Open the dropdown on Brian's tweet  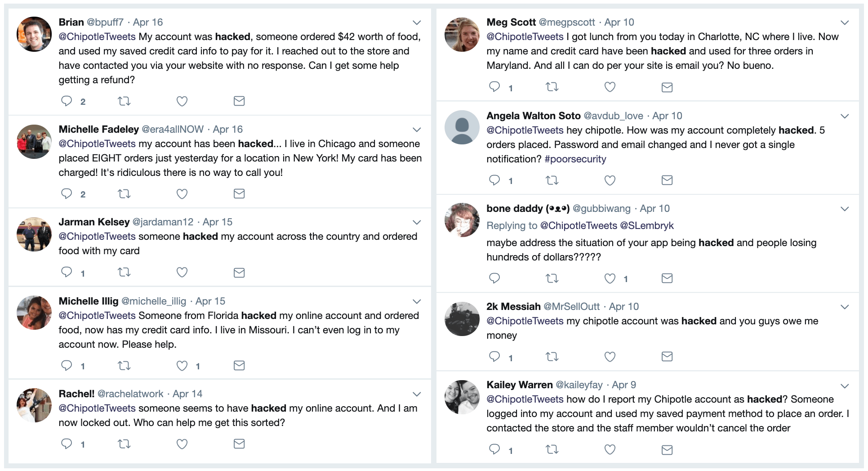click(x=416, y=22)
